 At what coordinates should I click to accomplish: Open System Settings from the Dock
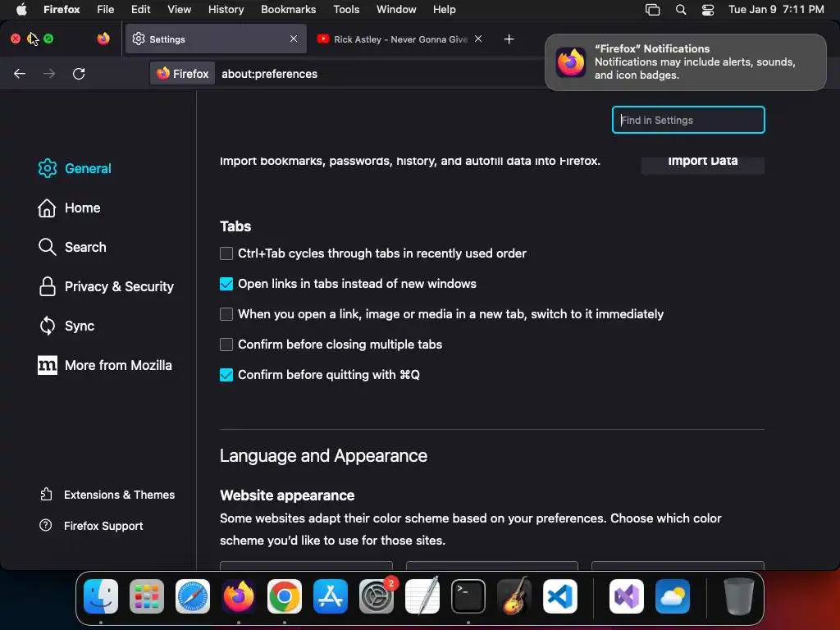pos(376,596)
